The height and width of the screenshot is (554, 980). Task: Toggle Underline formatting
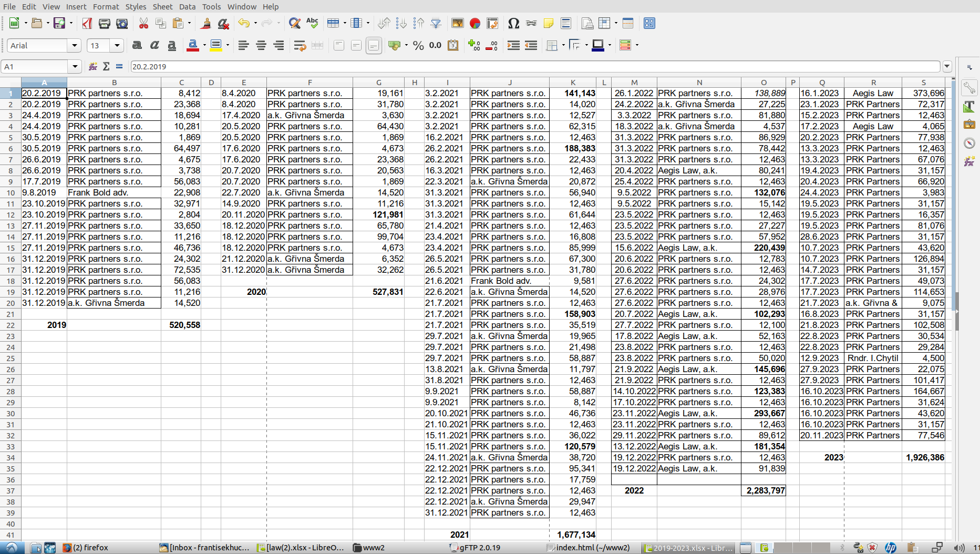coord(172,45)
